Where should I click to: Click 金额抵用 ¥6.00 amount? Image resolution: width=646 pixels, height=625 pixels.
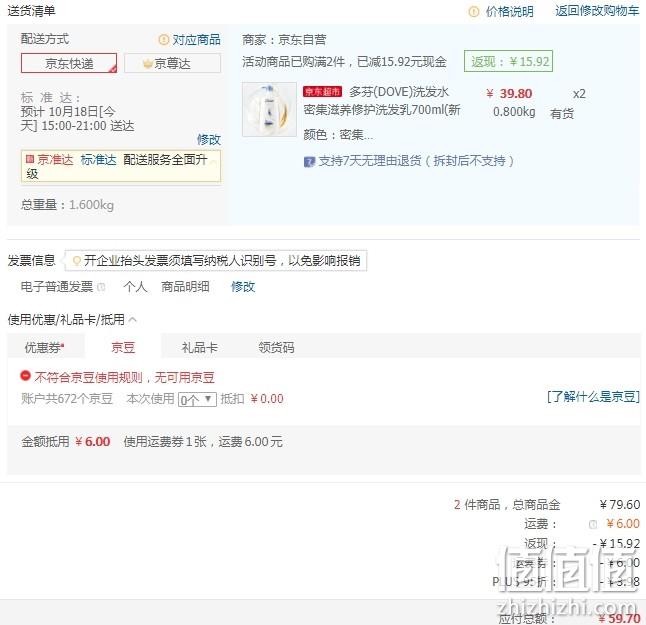(x=92, y=442)
